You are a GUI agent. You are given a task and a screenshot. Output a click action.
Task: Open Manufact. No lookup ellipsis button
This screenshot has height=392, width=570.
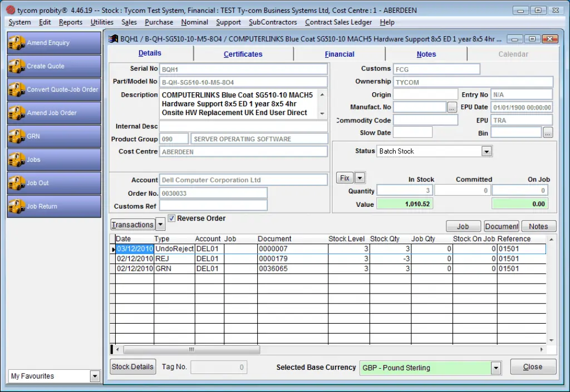[x=452, y=107]
